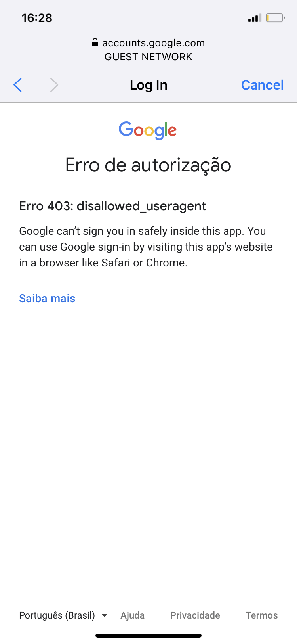The image size is (297, 644).
Task: Click the Erro 403: disallowed_useragent text
Action: [x=112, y=206]
